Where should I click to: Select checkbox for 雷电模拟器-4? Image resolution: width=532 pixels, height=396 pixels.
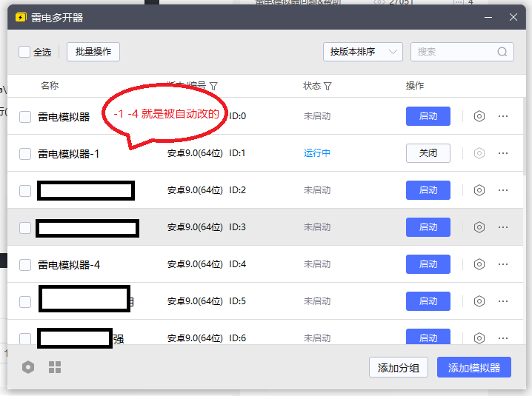[x=25, y=265]
